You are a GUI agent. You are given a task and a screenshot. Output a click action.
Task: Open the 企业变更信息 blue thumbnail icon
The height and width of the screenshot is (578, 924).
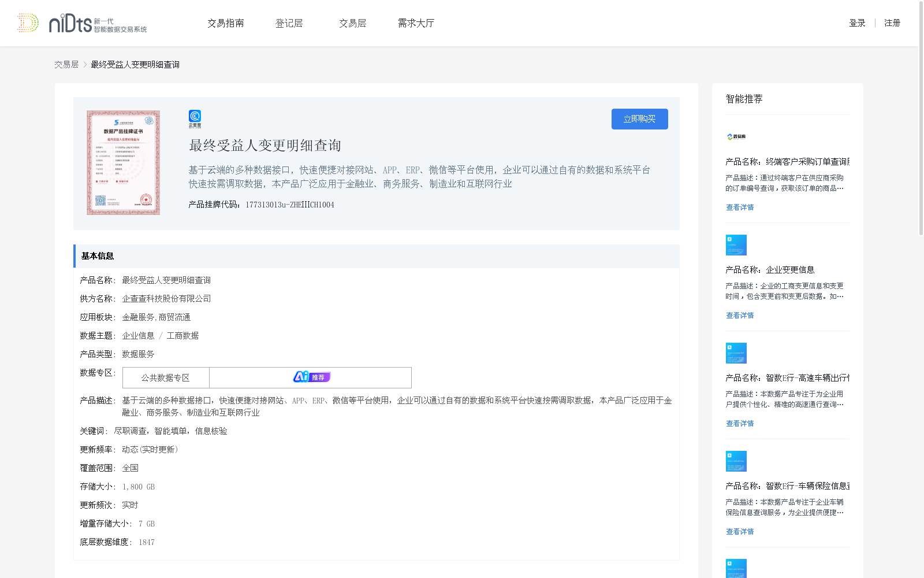[x=736, y=245]
